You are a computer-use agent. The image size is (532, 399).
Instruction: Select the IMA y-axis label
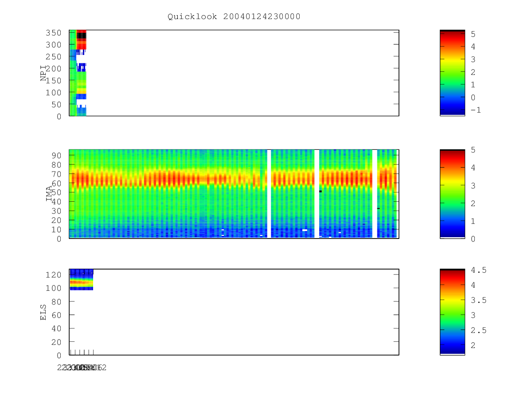click(x=49, y=194)
